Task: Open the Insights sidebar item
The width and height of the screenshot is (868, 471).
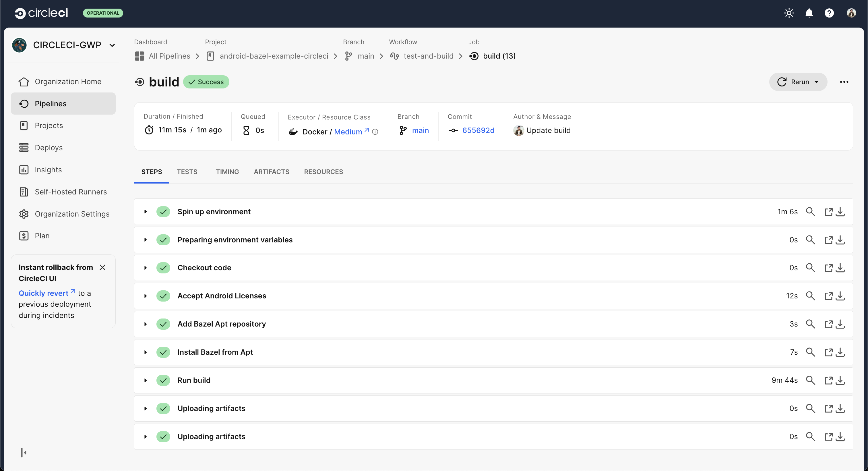Action: click(x=48, y=169)
